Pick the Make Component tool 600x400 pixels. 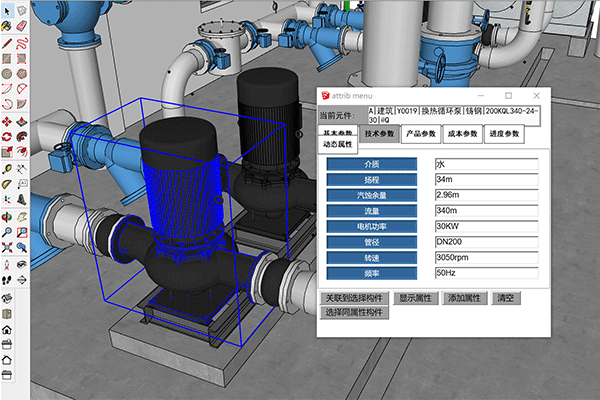pos(22,11)
